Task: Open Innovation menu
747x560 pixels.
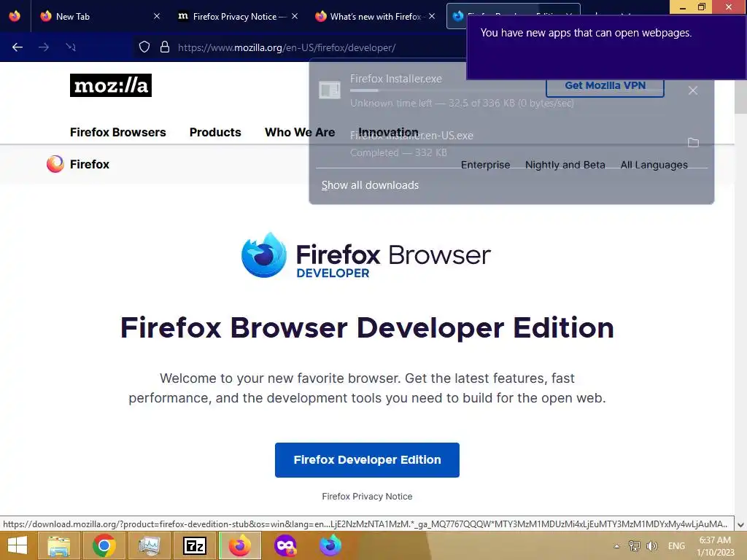Action: tap(388, 133)
